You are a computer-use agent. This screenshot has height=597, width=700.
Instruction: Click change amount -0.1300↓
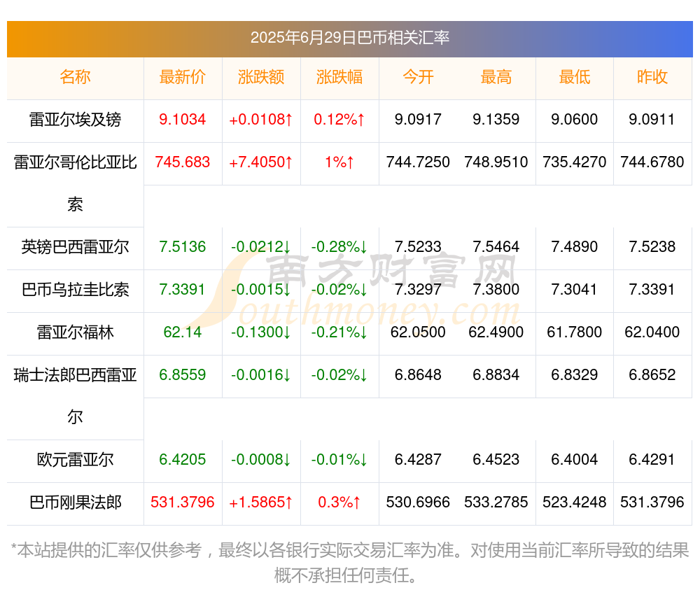(261, 332)
